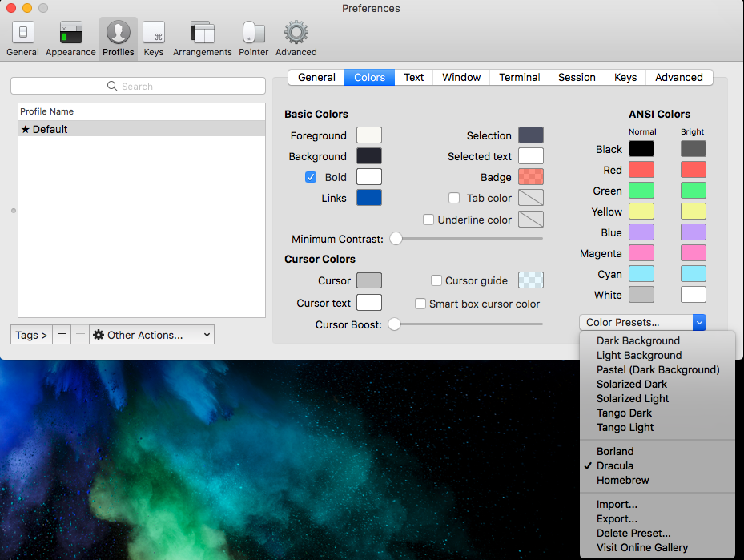Click the profile Search field

tap(138, 86)
